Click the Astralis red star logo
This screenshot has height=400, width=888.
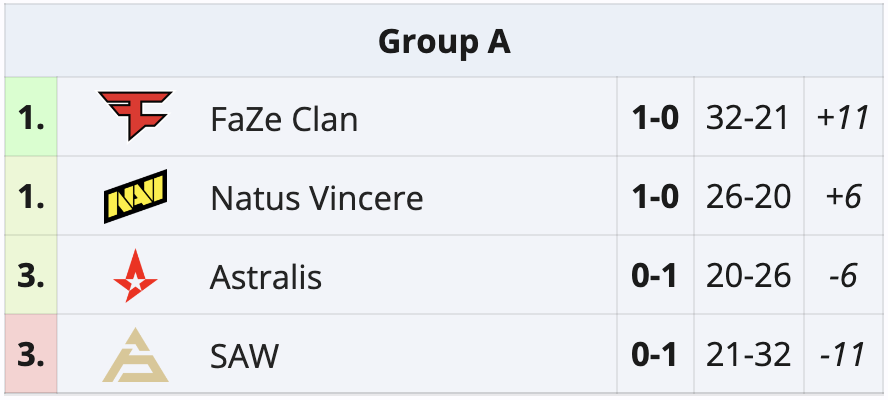pos(135,276)
